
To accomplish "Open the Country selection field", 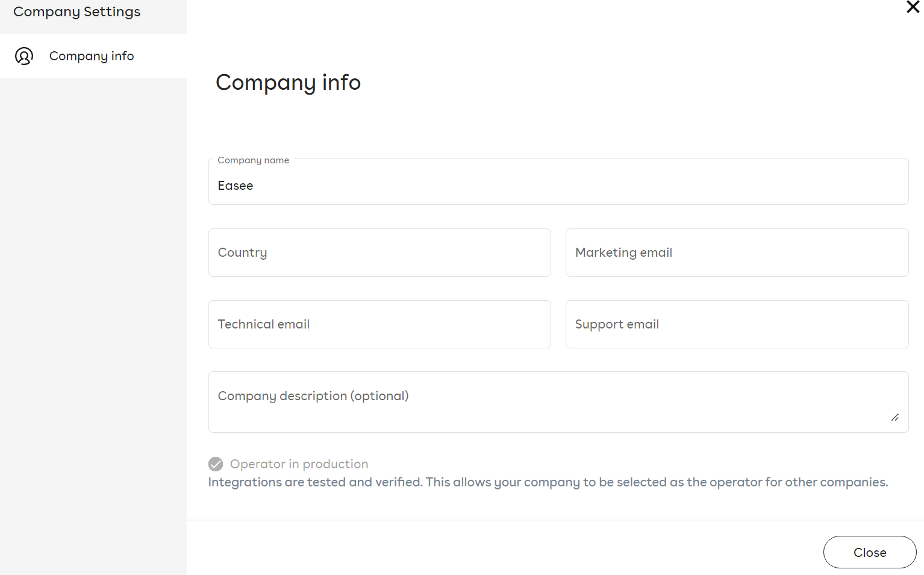I will pyautogui.click(x=379, y=253).
